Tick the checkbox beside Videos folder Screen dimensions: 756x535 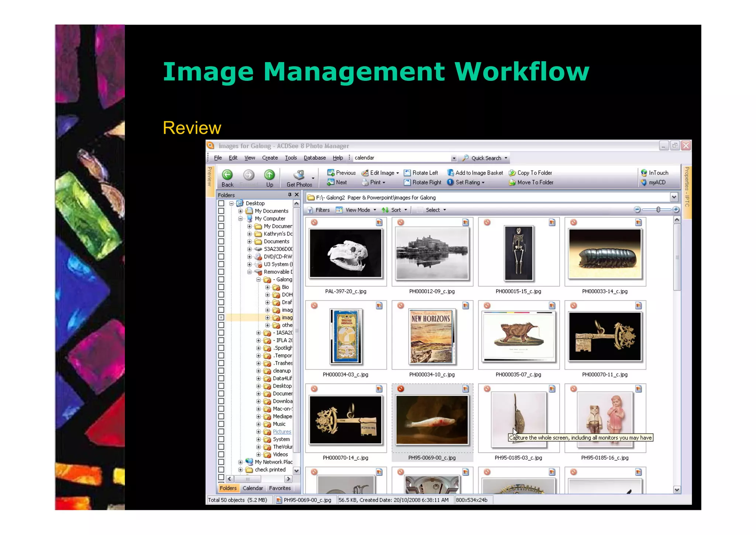point(221,454)
